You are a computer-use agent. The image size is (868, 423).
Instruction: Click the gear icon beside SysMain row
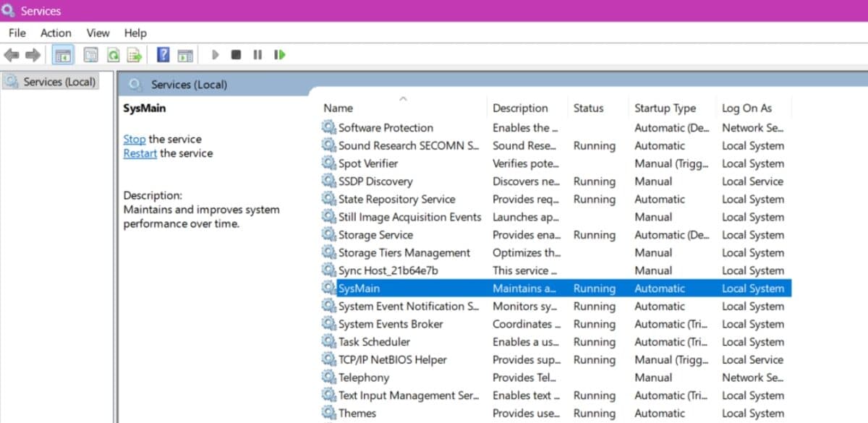[329, 288]
